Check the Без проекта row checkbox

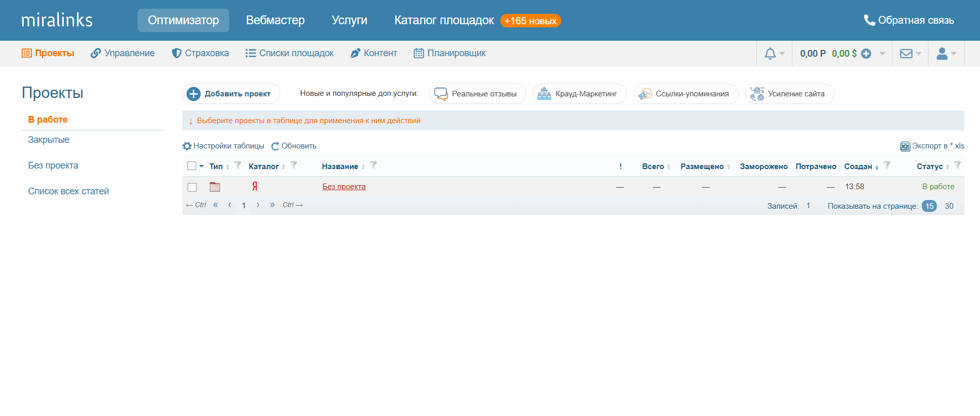point(192,187)
